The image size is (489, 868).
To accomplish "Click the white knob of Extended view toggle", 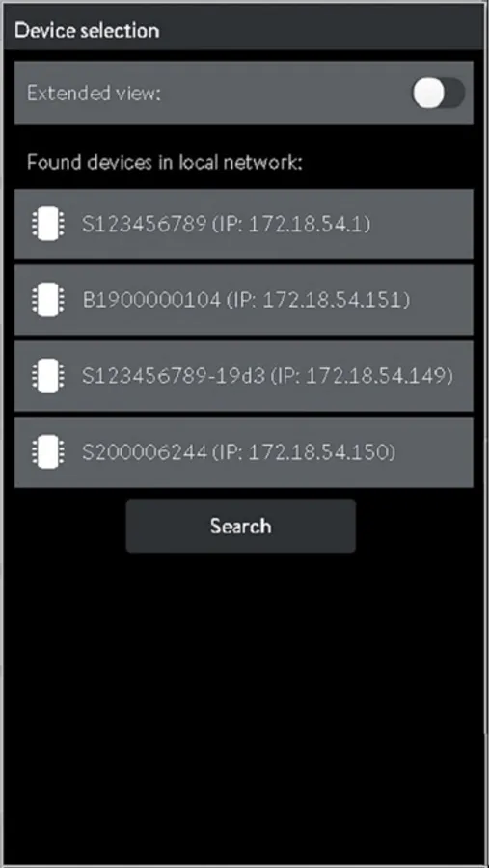I will click(x=428, y=93).
